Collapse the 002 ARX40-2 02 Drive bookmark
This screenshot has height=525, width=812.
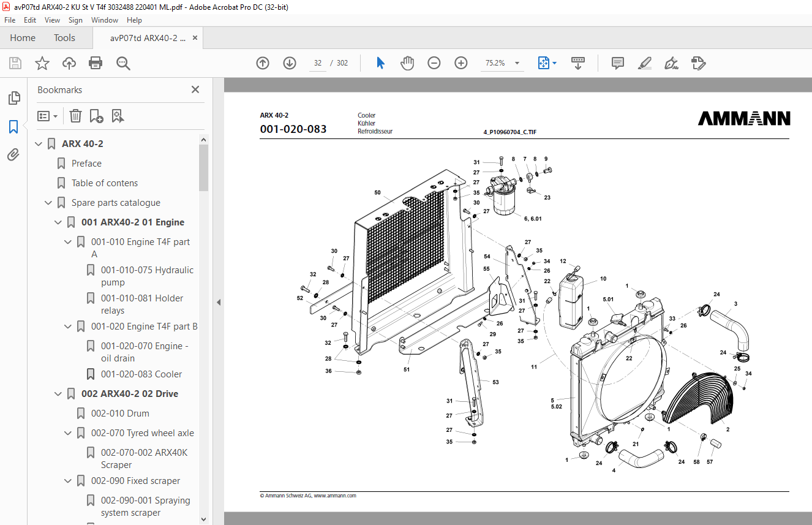[59, 394]
